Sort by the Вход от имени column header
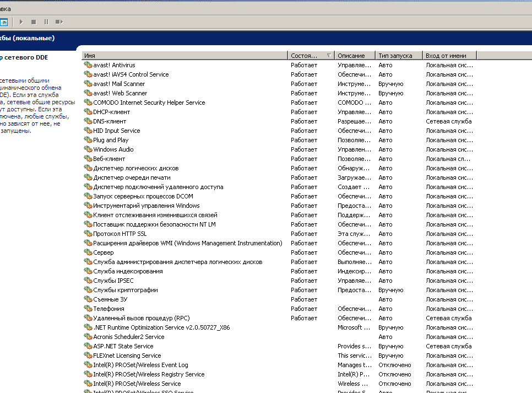 450,56
